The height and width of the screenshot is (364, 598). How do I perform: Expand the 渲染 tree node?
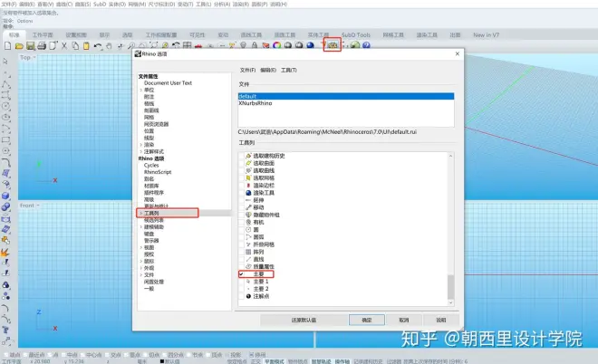141,145
